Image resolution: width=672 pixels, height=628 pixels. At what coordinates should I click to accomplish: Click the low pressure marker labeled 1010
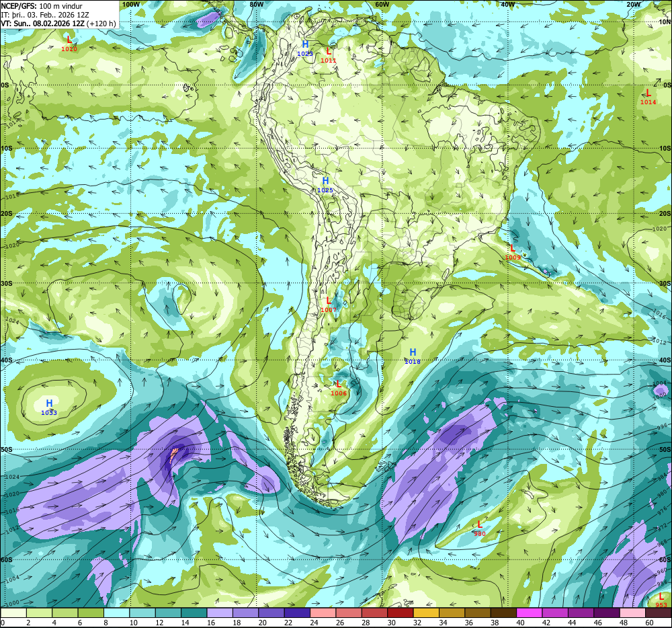coord(69,44)
